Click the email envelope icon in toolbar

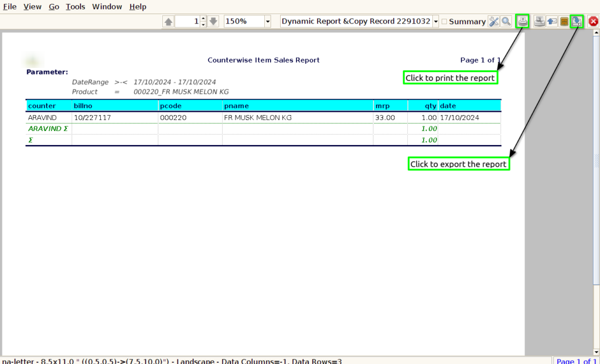tap(552, 22)
